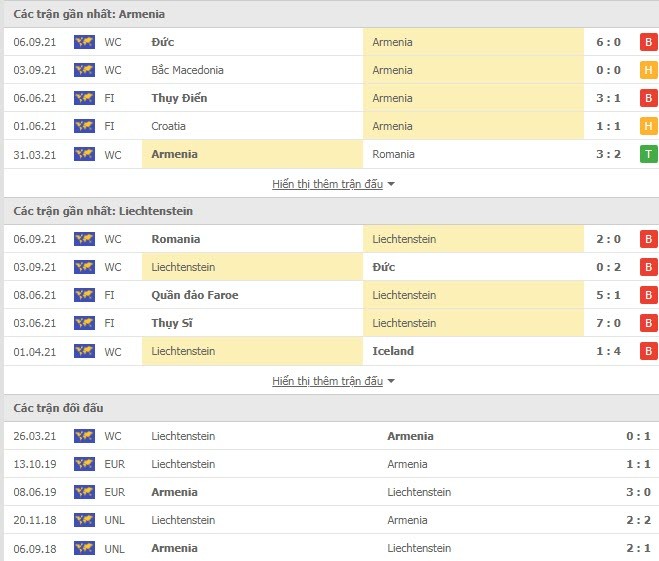This screenshot has width=659, height=561.
Task: Click the red B badge for Liechtenstein vs Iceland
Action: (649, 351)
